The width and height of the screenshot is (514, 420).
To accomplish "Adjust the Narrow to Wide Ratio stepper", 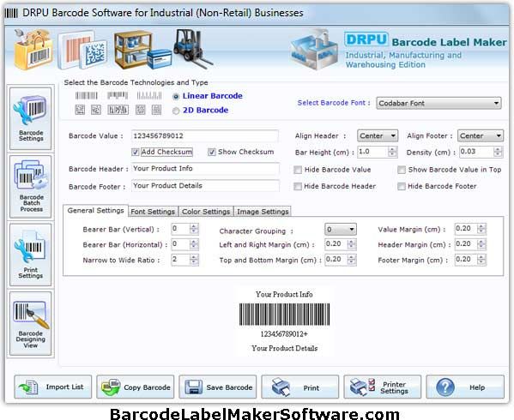I will (x=194, y=260).
